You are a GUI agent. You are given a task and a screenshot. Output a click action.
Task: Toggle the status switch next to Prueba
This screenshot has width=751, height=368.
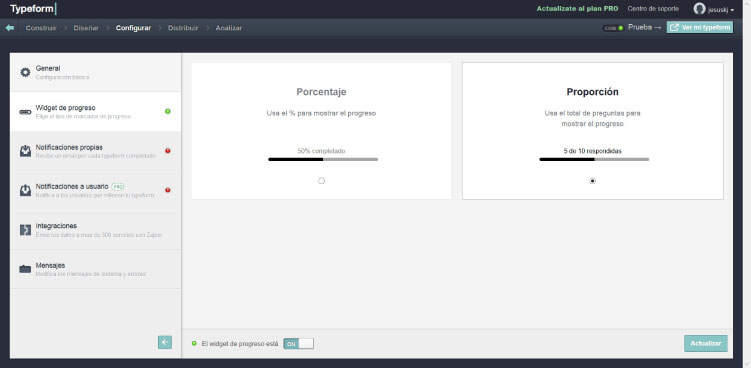point(613,28)
